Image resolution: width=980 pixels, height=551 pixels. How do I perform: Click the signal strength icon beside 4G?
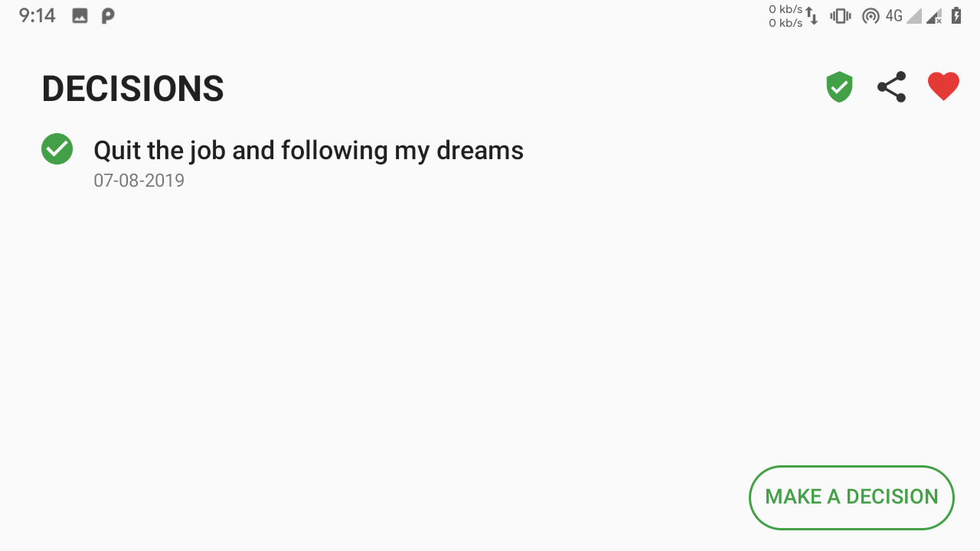tap(914, 16)
